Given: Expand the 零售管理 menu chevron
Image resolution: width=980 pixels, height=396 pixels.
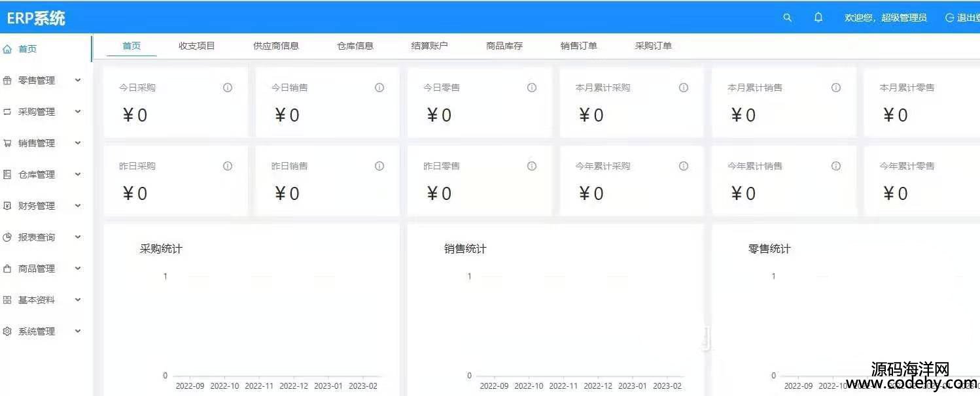Looking at the screenshot, I should 78,80.
